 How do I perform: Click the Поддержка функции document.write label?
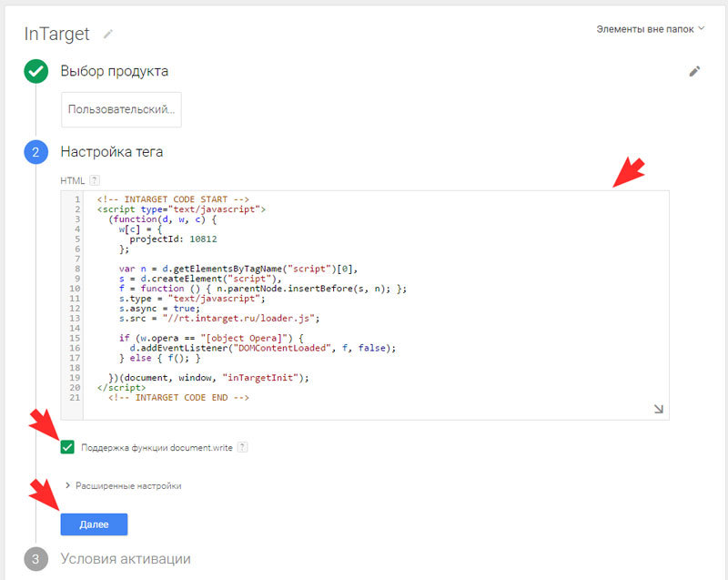(157, 448)
